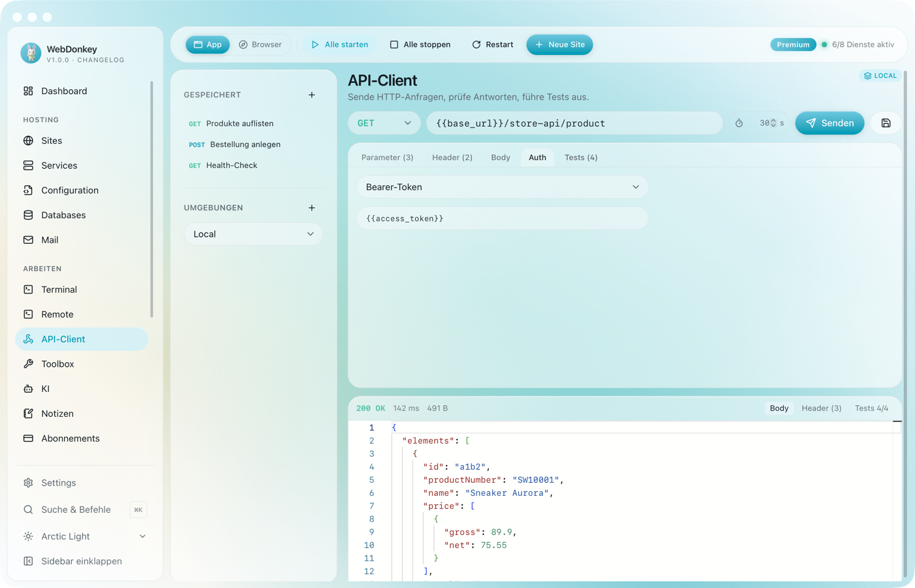The width and height of the screenshot is (915, 588).
Task: Click the request URL input field
Action: click(x=574, y=123)
